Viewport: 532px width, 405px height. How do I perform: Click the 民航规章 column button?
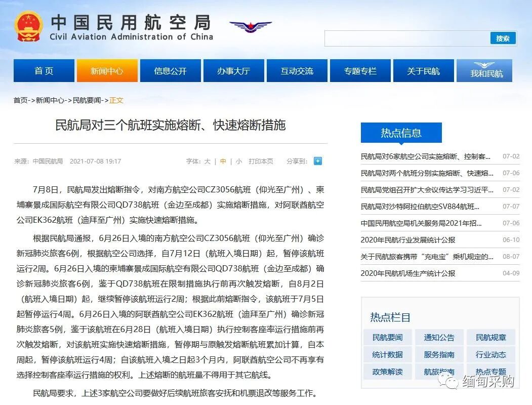[x=491, y=337]
